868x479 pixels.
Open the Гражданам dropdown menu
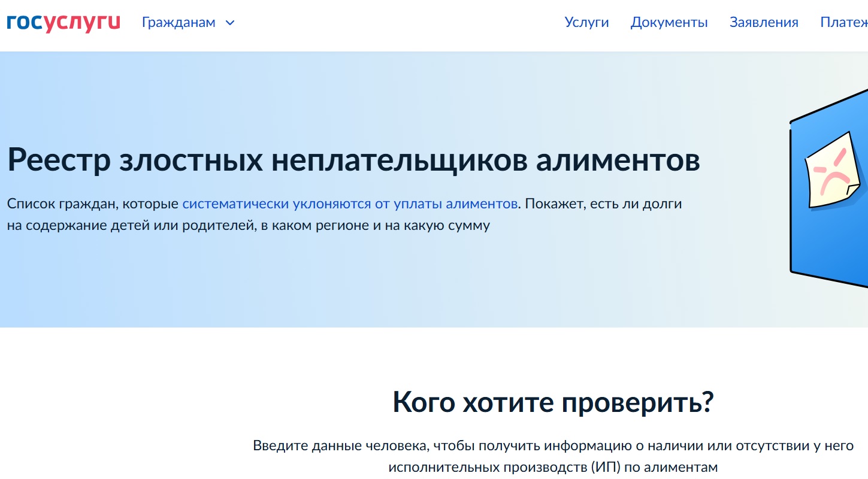pyautogui.click(x=179, y=23)
